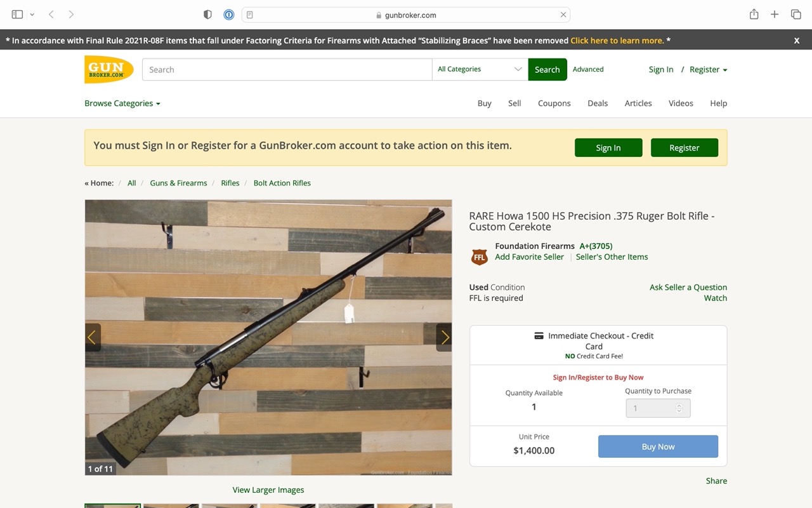Expand the Browse Categories menu
This screenshot has width=812, height=508.
pos(122,104)
